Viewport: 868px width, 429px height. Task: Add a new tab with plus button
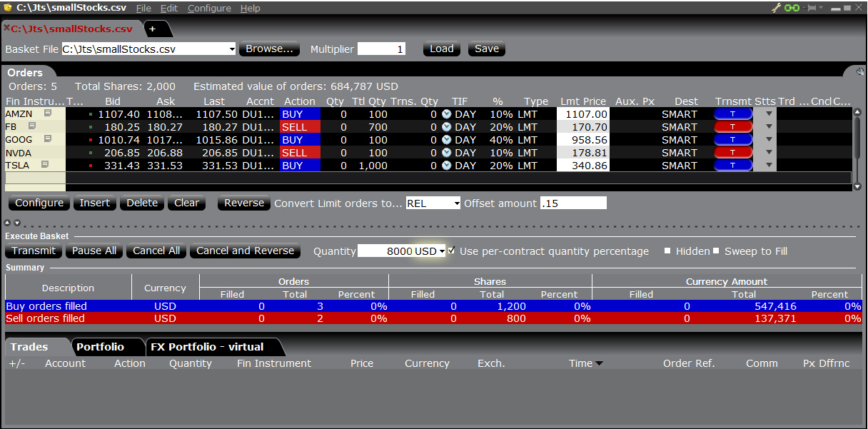click(x=152, y=29)
